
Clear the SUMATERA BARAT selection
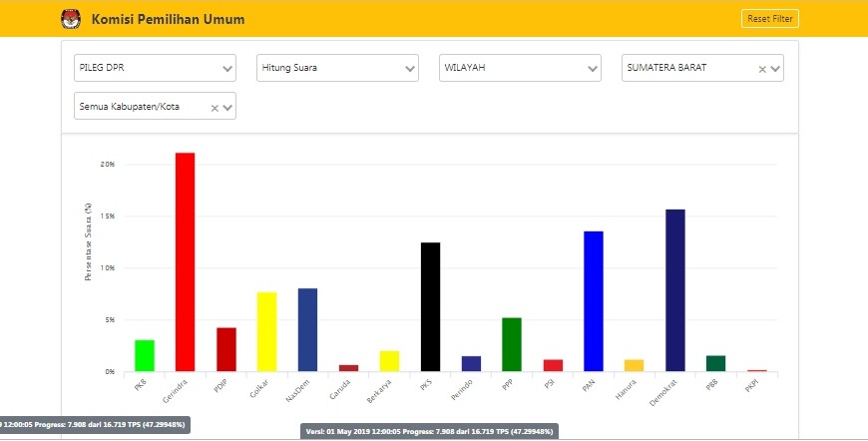pos(761,70)
